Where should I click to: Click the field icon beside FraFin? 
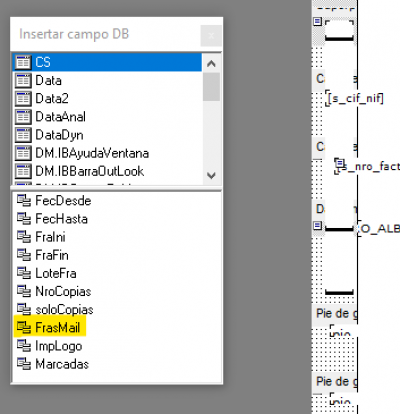click(24, 255)
